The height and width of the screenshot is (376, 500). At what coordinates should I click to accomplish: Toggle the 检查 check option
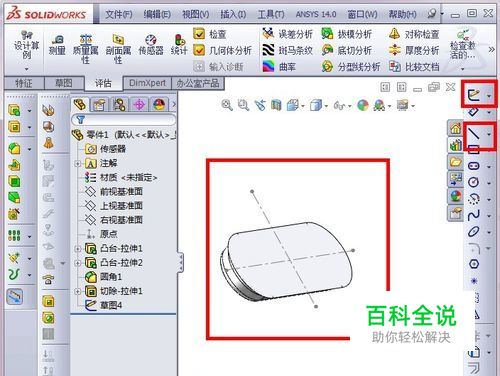point(210,34)
